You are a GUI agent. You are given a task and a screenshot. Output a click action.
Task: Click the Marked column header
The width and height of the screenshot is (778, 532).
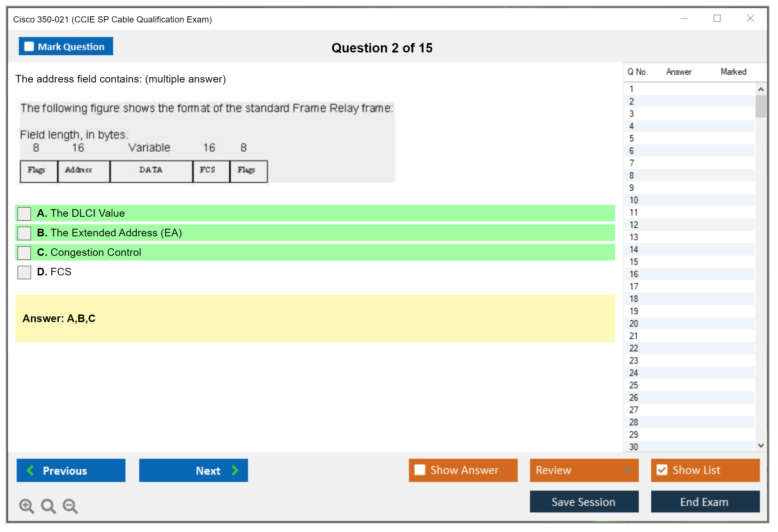(733, 72)
